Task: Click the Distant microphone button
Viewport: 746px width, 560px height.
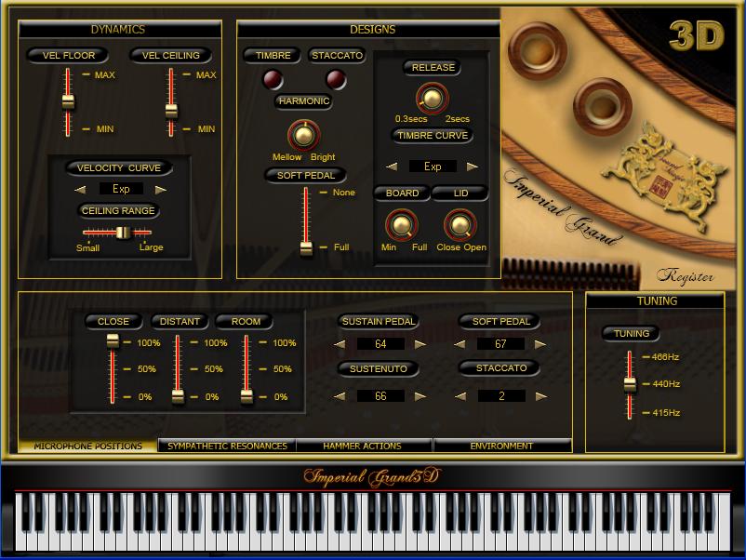Action: [180, 321]
